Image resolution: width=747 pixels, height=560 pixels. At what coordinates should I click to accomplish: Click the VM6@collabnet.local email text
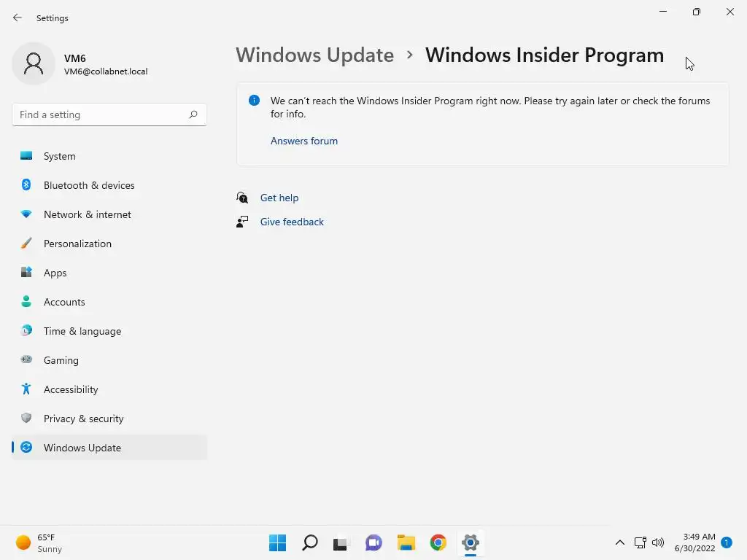tap(106, 71)
